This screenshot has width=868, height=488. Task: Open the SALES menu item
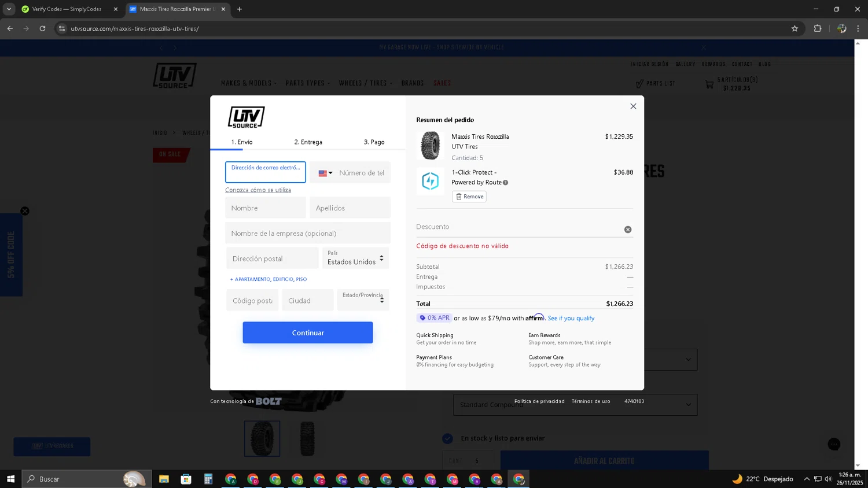coord(442,83)
